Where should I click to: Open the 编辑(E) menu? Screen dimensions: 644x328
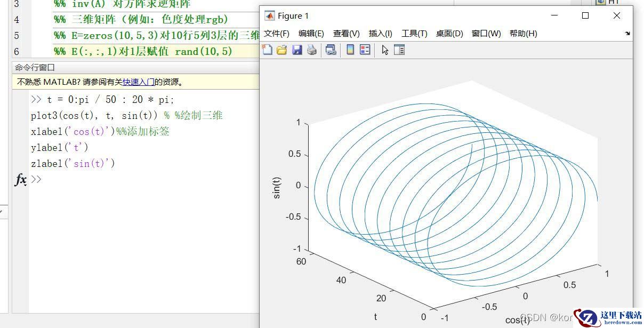[x=311, y=34]
